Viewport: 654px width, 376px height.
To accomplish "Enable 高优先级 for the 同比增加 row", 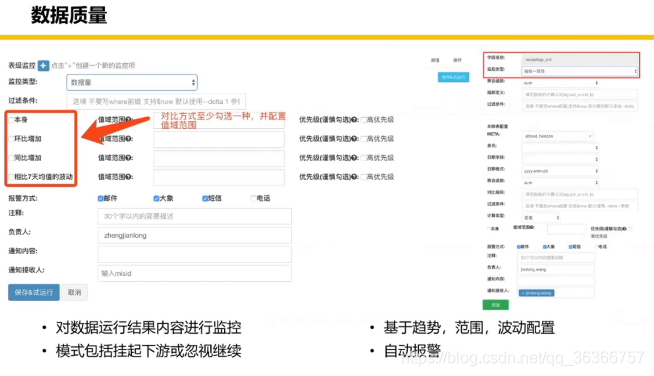I will (x=364, y=158).
